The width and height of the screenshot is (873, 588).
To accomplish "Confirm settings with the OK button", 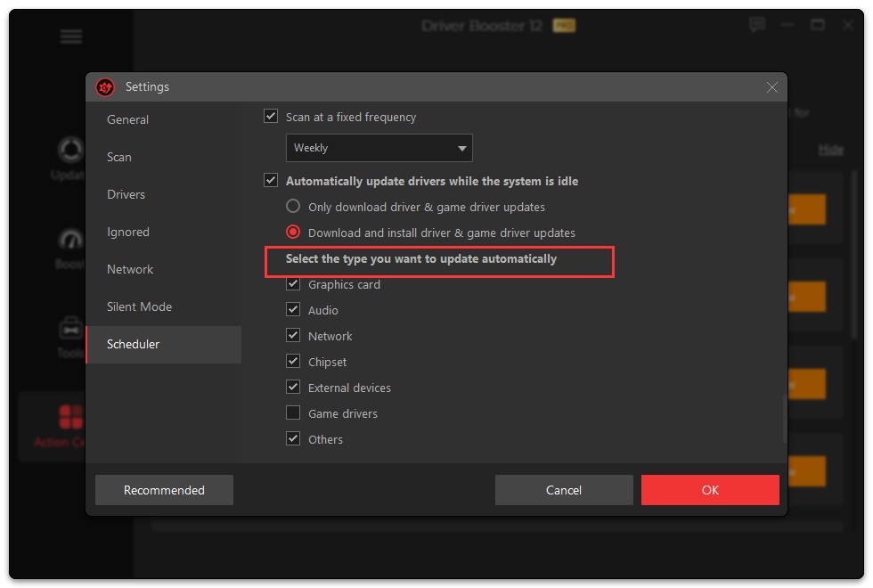I will [711, 490].
